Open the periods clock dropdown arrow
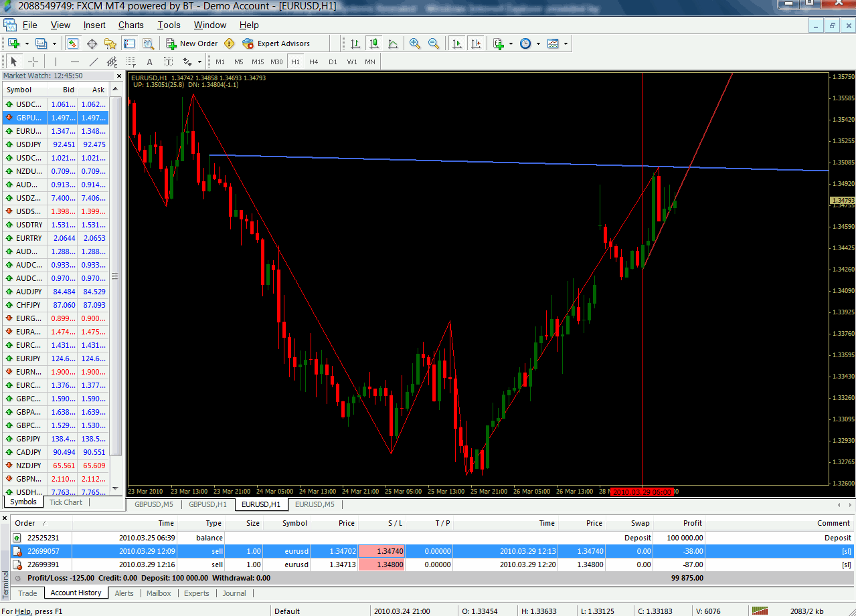This screenshot has width=856, height=616. click(538, 43)
